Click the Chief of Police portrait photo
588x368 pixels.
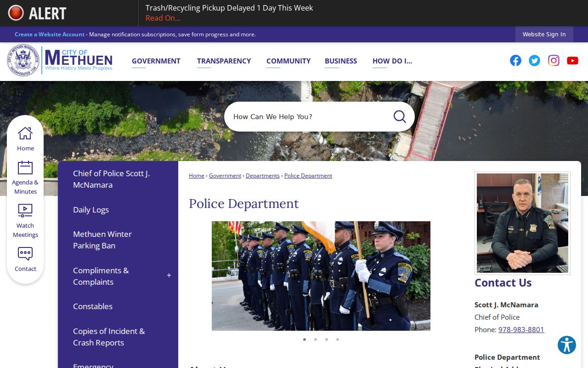(x=522, y=223)
